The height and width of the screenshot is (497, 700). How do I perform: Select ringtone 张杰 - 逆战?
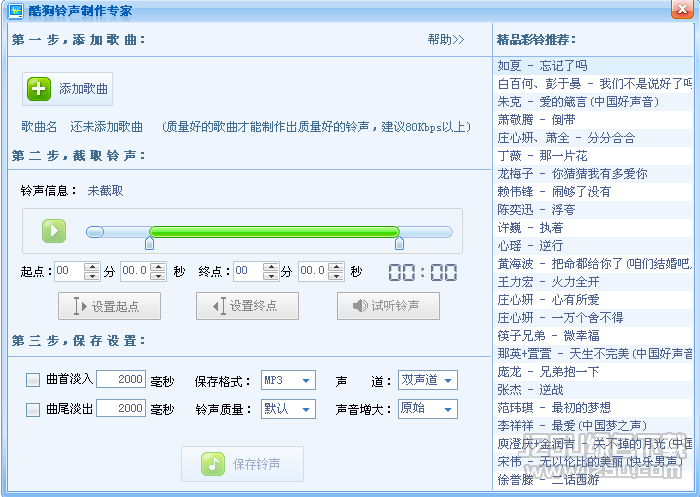pyautogui.click(x=593, y=390)
